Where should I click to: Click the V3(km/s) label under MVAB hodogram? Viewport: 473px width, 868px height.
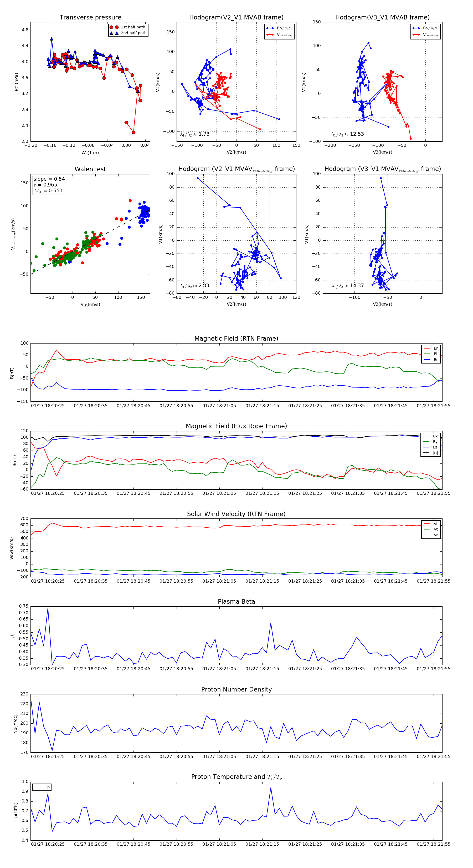[382, 152]
